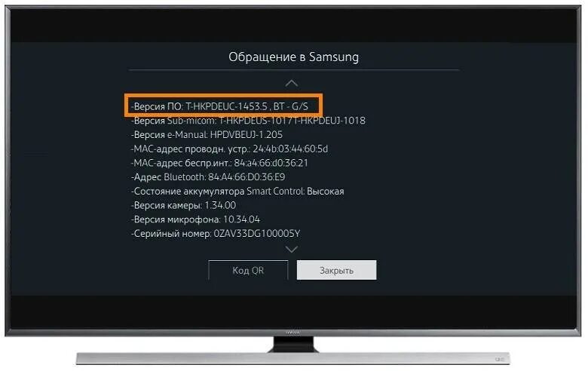Click the Адрес Bluetooth entry

click(208, 177)
